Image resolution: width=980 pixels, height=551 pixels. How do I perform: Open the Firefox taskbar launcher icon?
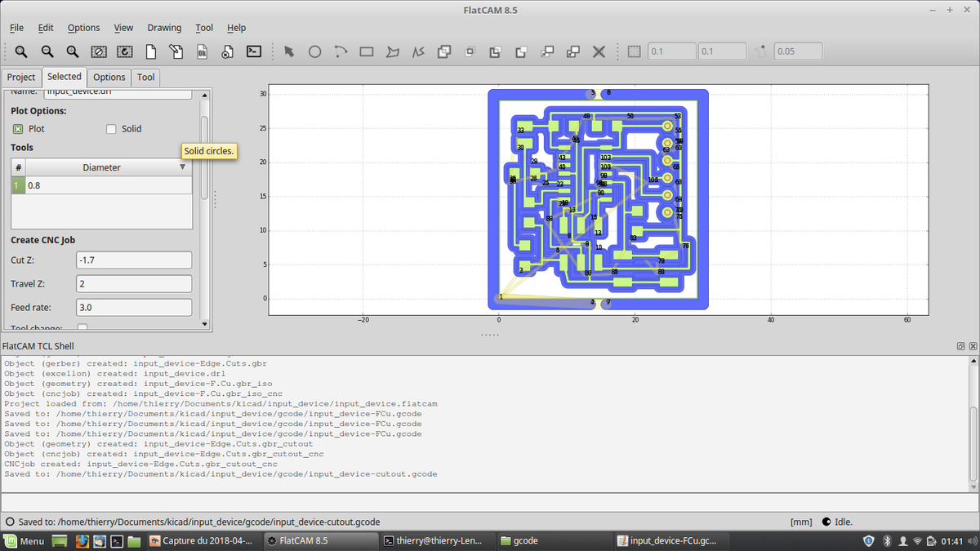click(82, 540)
